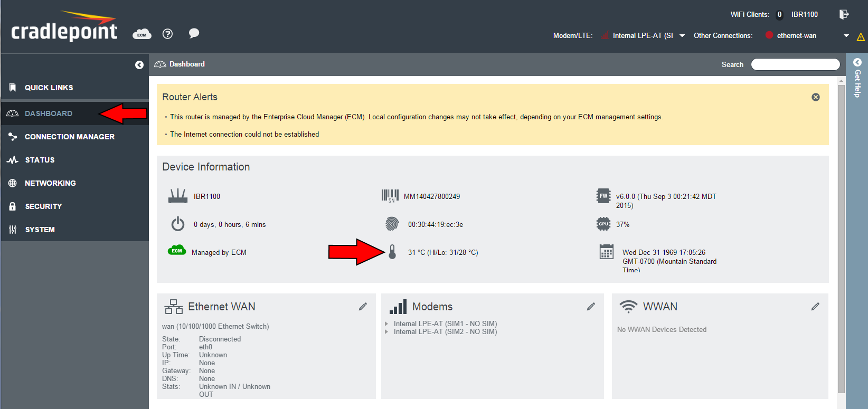Click the router model icon

point(178,196)
